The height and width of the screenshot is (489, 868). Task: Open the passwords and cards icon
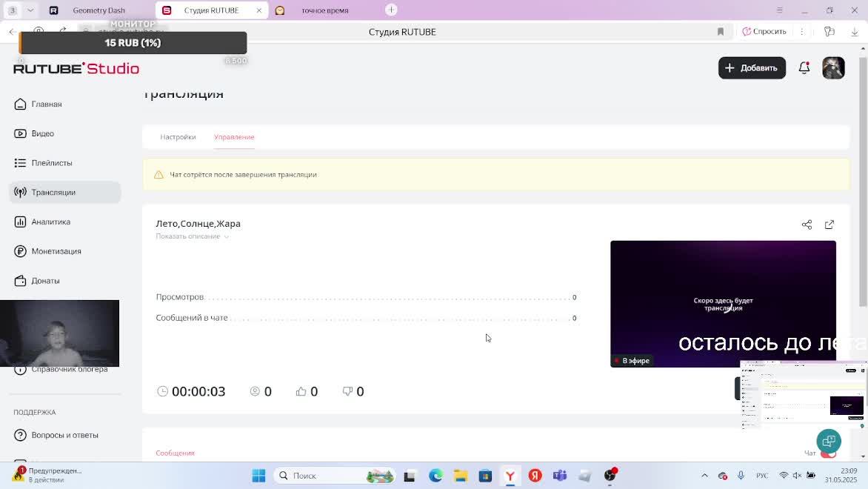pyautogui.click(x=829, y=32)
